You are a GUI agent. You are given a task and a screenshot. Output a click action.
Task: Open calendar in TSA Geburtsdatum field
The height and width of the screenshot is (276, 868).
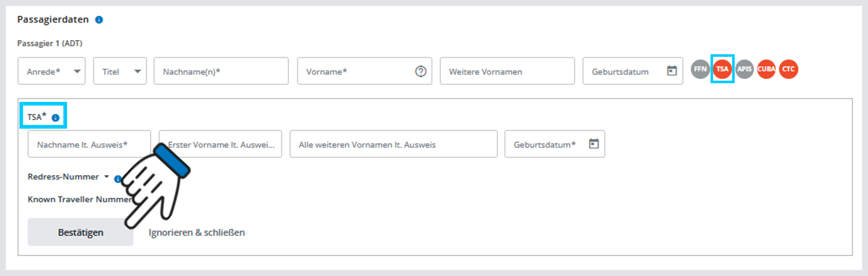(594, 144)
